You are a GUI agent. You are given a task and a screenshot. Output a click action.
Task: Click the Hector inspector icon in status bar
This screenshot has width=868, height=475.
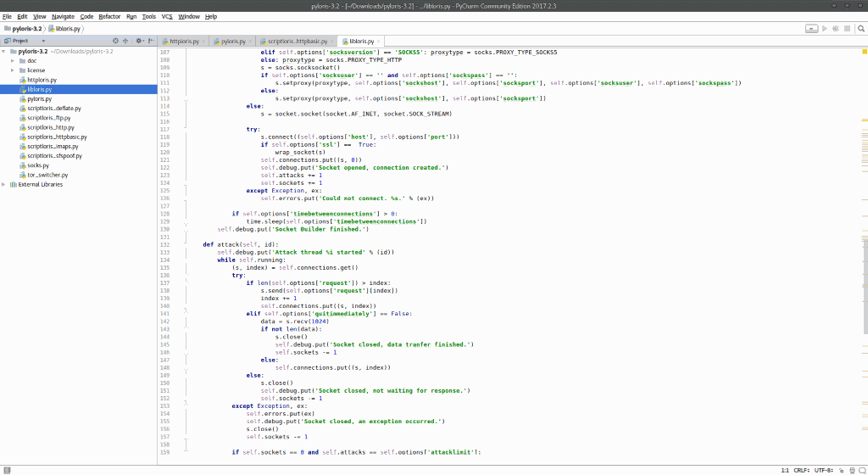point(852,470)
